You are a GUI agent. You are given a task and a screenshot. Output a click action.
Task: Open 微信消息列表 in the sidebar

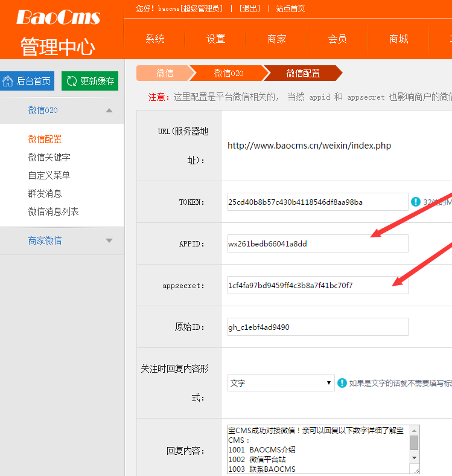click(x=53, y=211)
